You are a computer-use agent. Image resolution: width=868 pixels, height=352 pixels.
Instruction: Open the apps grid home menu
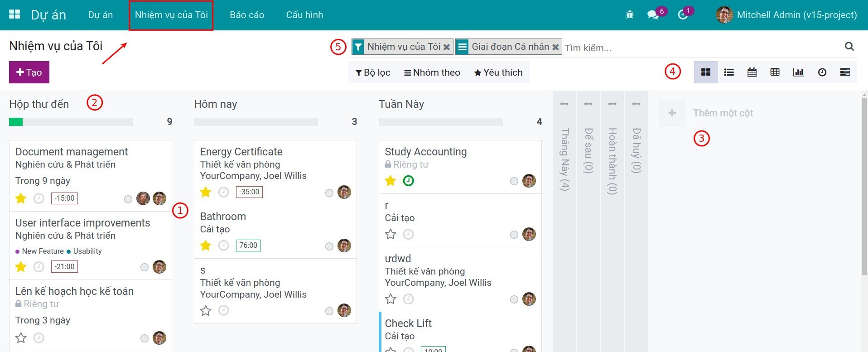click(14, 14)
